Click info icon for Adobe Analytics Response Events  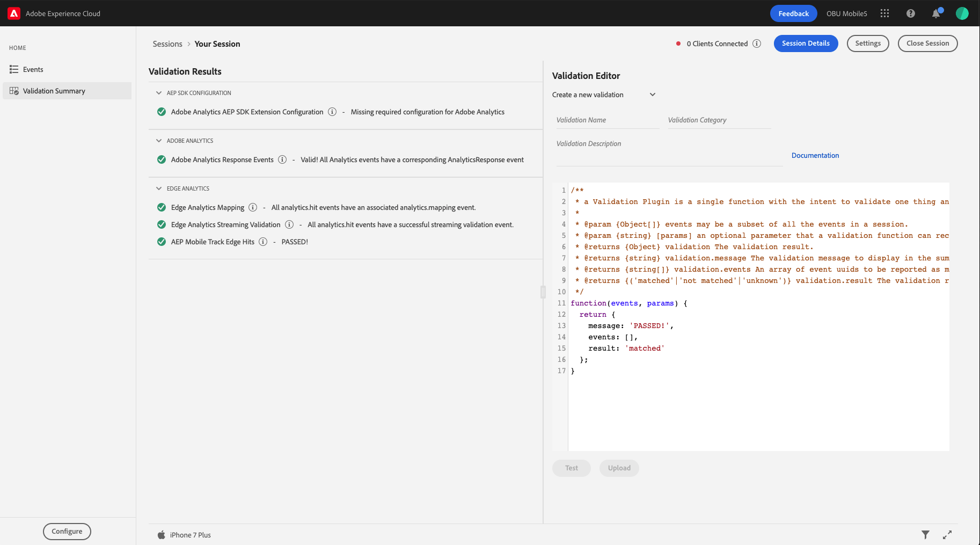(x=282, y=159)
